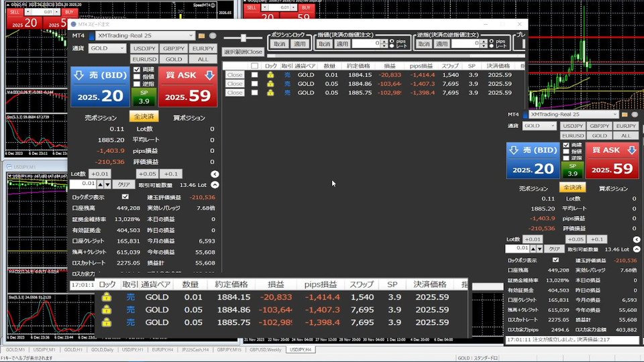Screen dimensions: 644x362
Task: Click the lock icon on the 1884.15 GOLD row
Action: 270,74
